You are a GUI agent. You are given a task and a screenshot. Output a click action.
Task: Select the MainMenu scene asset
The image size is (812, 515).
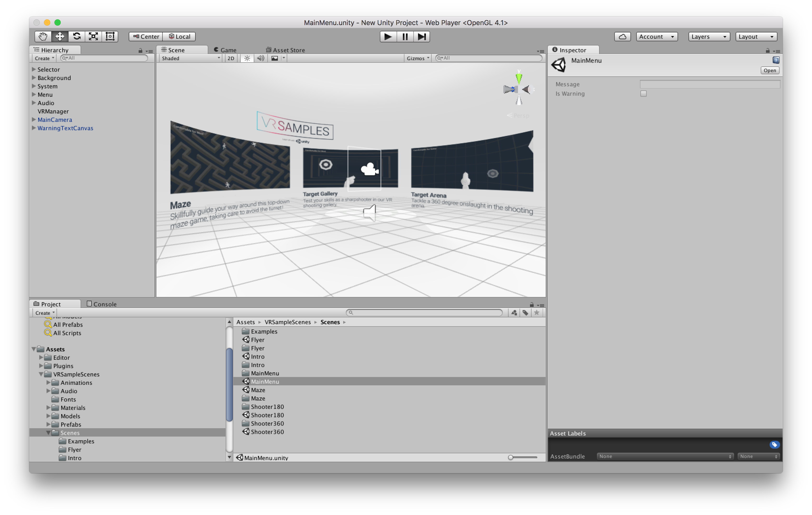point(389,381)
